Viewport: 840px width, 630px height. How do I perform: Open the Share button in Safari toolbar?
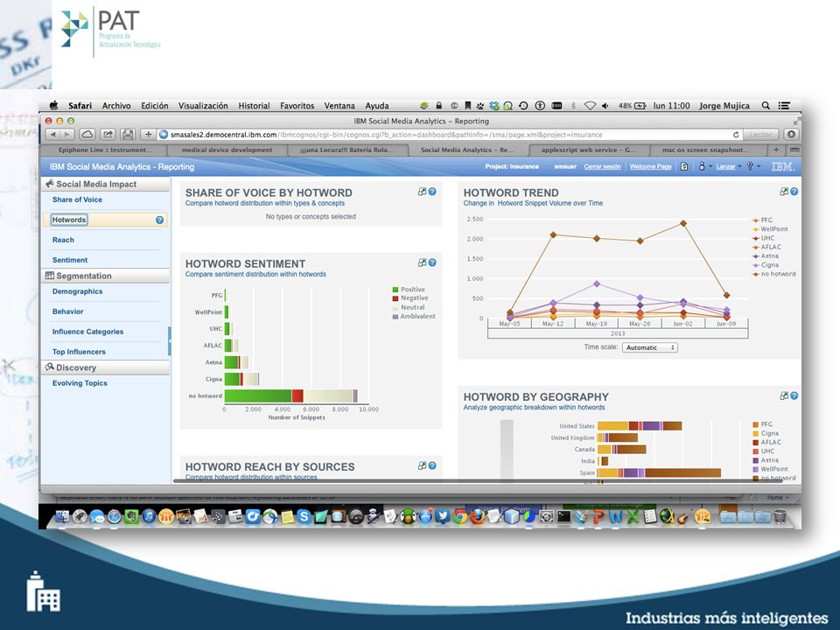coord(108,135)
